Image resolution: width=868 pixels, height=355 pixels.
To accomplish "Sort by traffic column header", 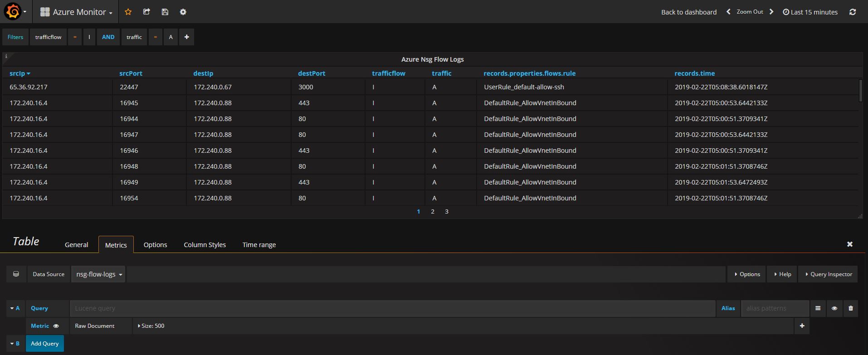I will pyautogui.click(x=442, y=73).
